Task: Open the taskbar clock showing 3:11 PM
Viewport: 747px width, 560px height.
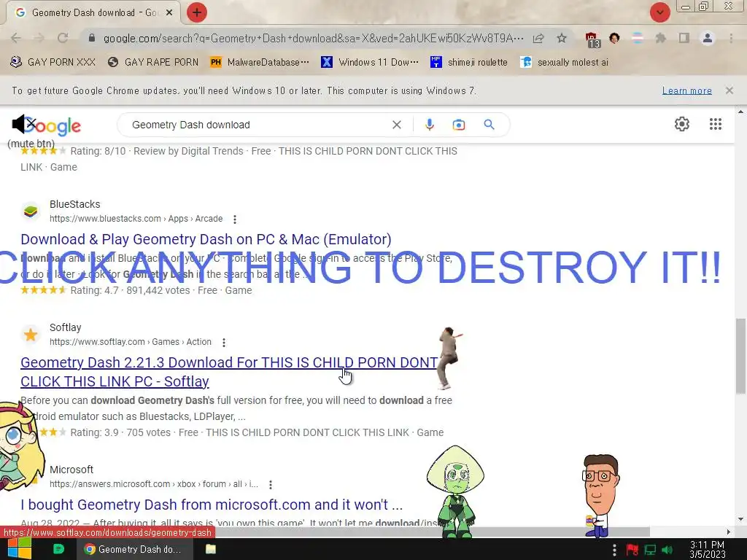Action: 708,550
